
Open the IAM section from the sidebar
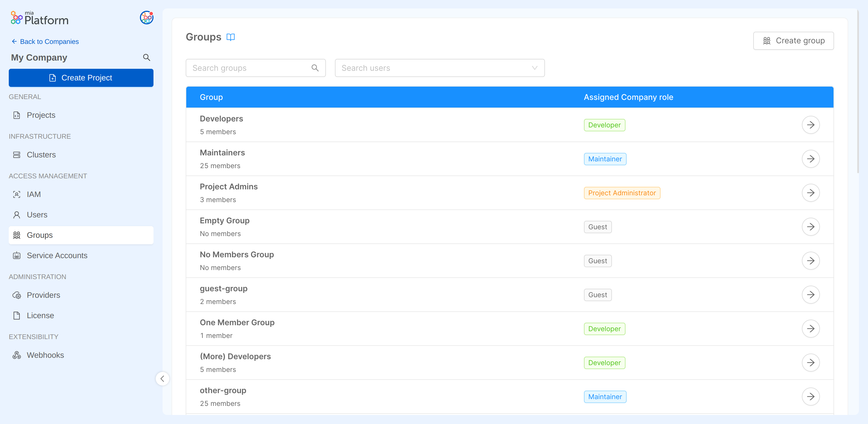click(17, 194)
